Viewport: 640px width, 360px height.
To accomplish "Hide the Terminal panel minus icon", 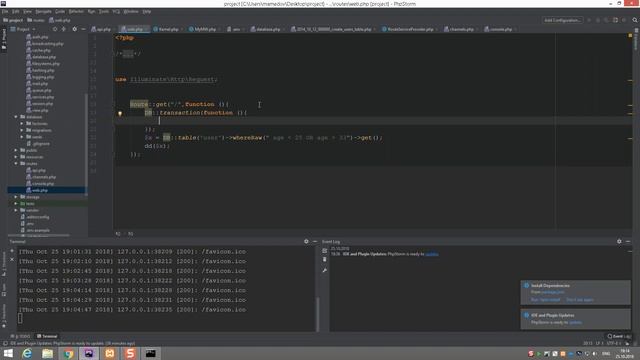I will [x=315, y=242].
